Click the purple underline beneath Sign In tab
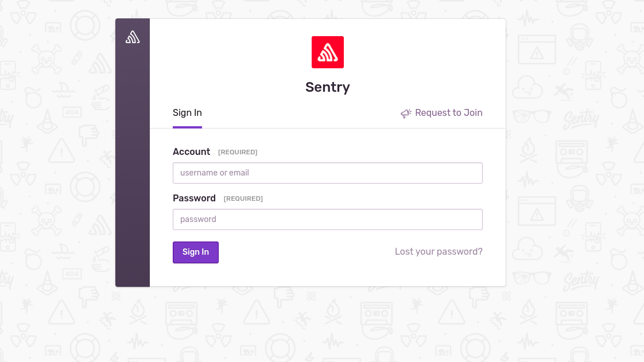644x362 pixels. pyautogui.click(x=187, y=127)
